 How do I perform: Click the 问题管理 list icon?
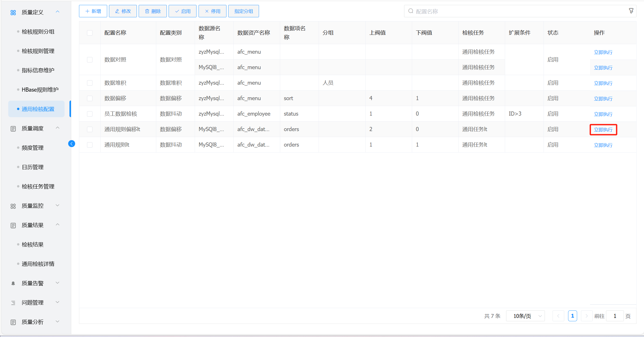pyautogui.click(x=13, y=303)
